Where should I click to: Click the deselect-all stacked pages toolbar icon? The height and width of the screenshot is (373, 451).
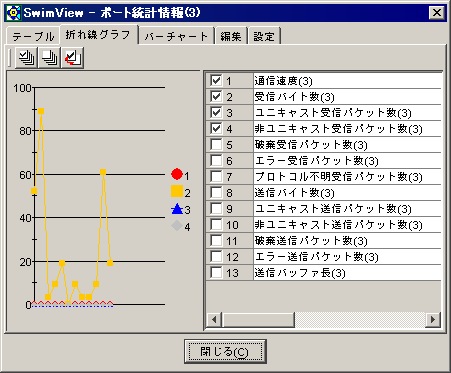coord(49,58)
